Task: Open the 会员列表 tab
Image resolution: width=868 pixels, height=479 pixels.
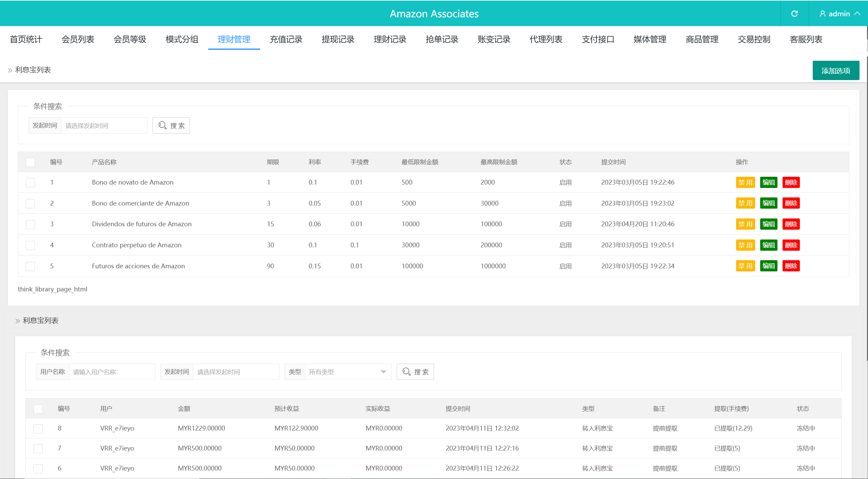Action: 78,39
